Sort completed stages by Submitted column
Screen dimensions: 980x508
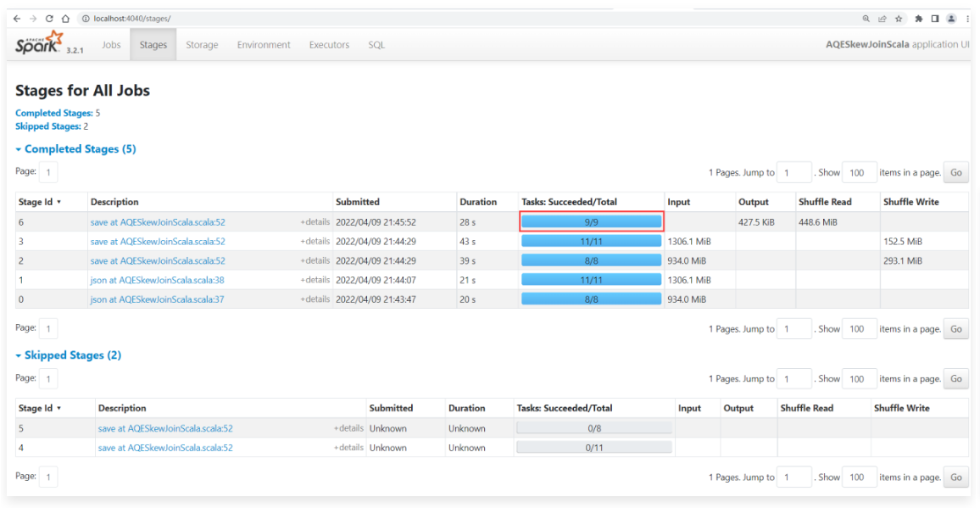click(358, 202)
